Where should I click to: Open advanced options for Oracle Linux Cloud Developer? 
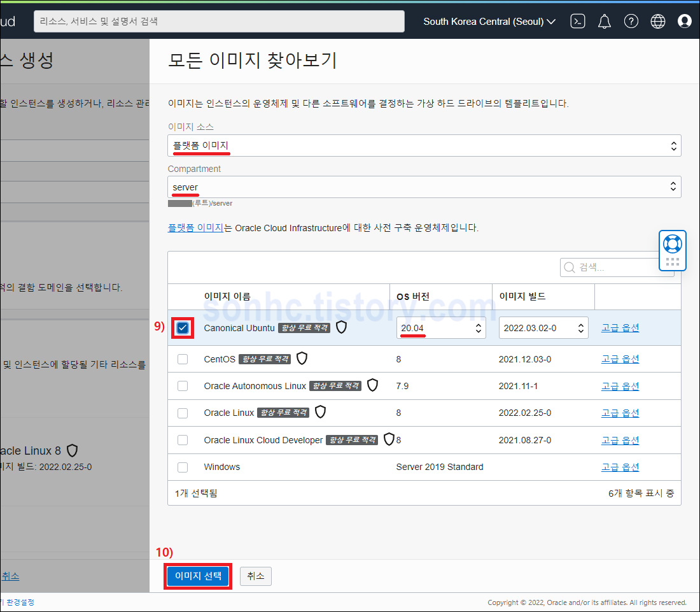(620, 440)
